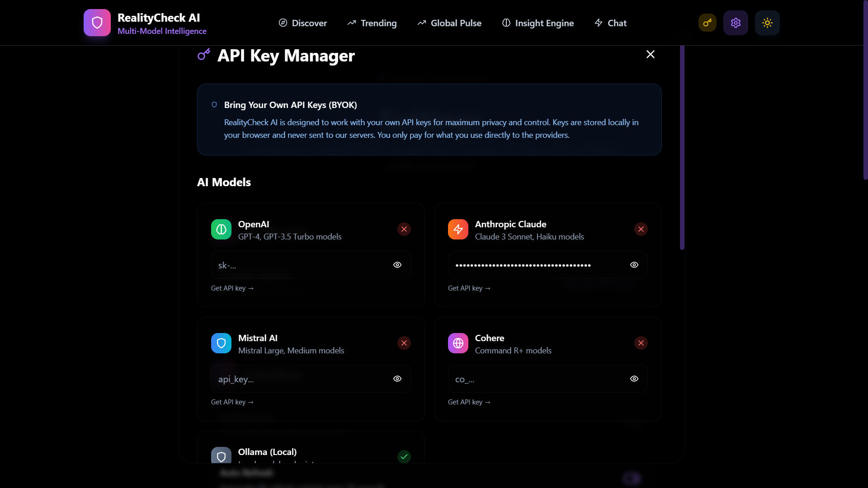Toggle Cohere key visibility
Viewport: 868px width, 488px height.
(x=634, y=379)
